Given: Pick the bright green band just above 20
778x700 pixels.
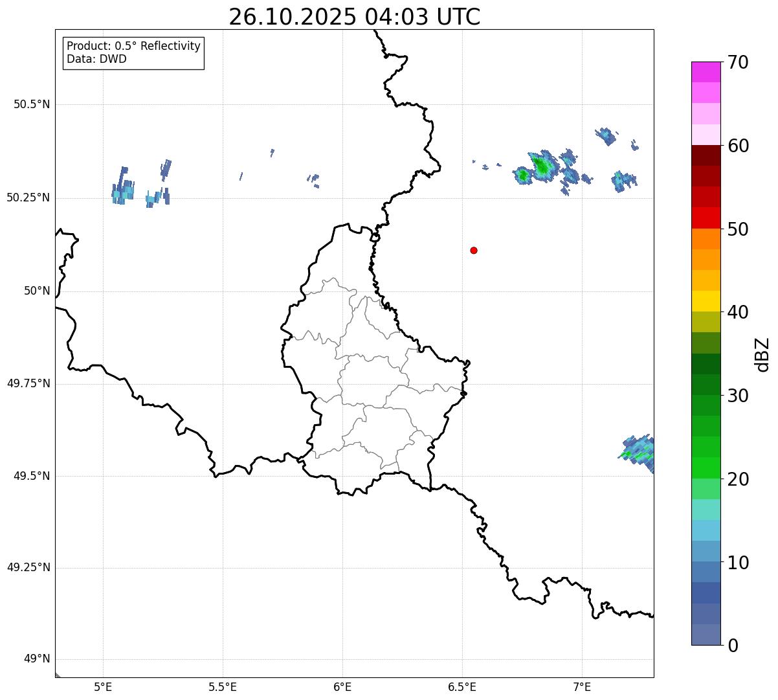Looking at the screenshot, I should (x=706, y=468).
